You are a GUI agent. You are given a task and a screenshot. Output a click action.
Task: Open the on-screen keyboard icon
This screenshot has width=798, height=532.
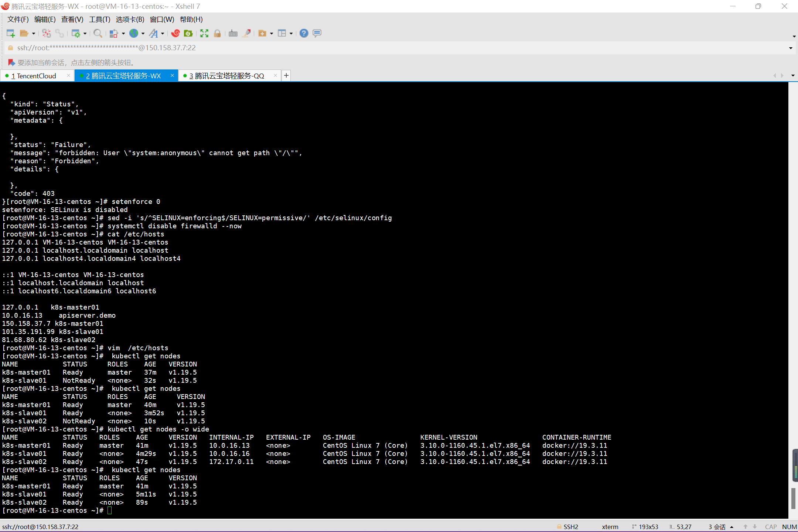coord(233,33)
